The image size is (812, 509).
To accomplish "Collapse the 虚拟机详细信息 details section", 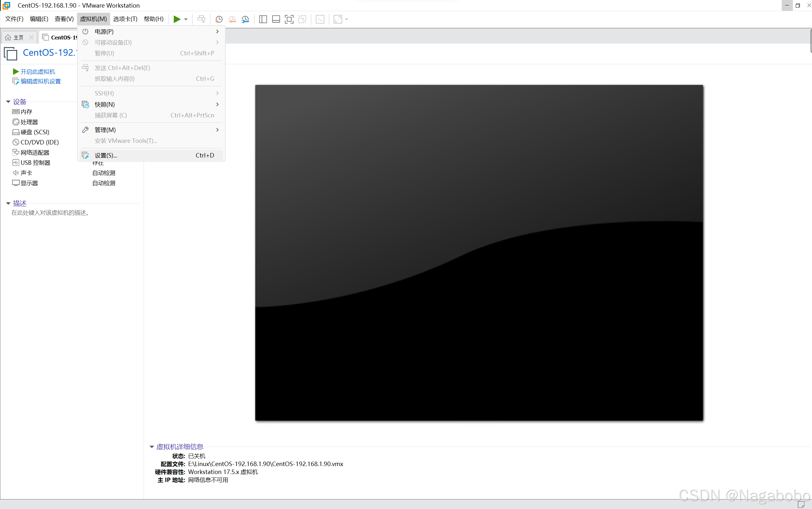I will click(x=152, y=447).
